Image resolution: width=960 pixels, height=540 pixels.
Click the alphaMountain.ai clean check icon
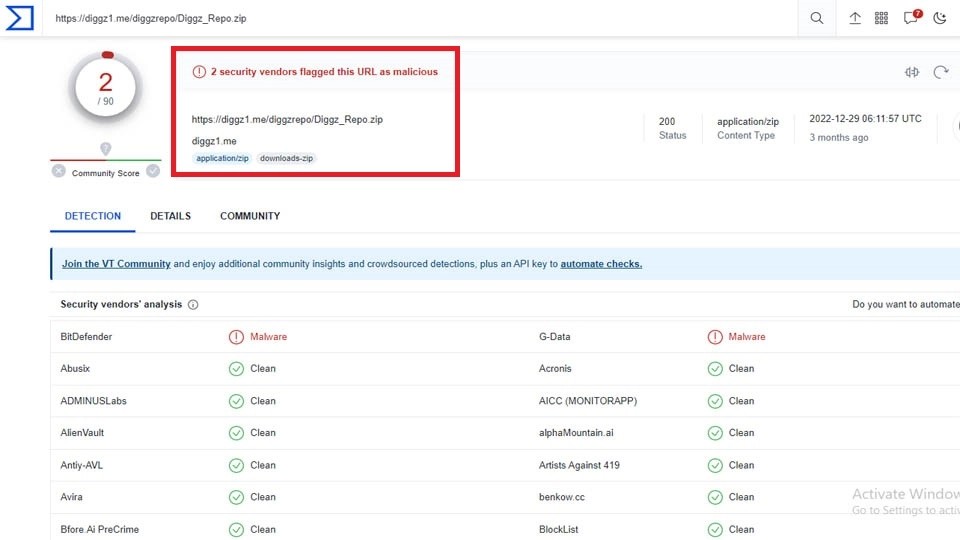715,433
